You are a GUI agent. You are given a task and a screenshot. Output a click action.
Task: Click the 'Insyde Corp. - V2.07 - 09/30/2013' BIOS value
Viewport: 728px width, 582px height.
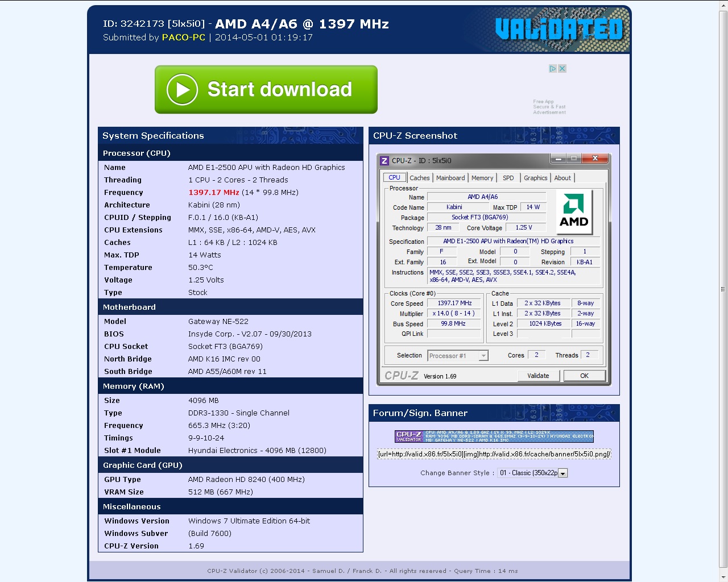click(x=250, y=334)
